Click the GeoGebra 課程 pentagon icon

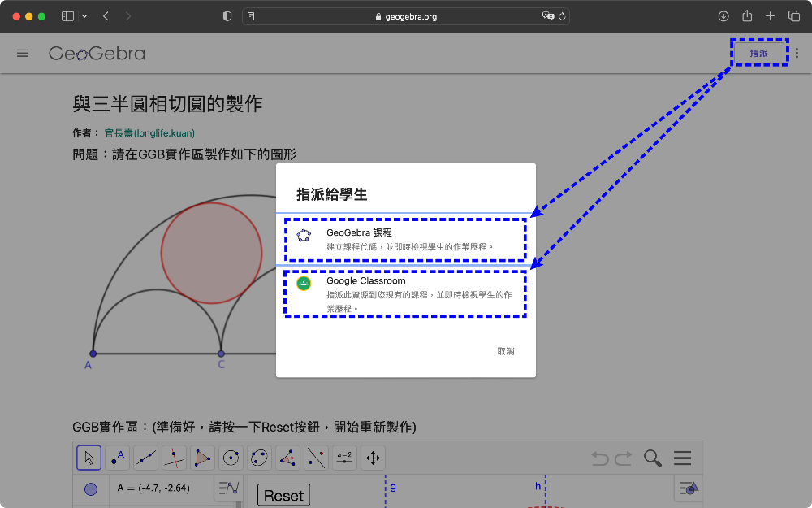tap(304, 236)
